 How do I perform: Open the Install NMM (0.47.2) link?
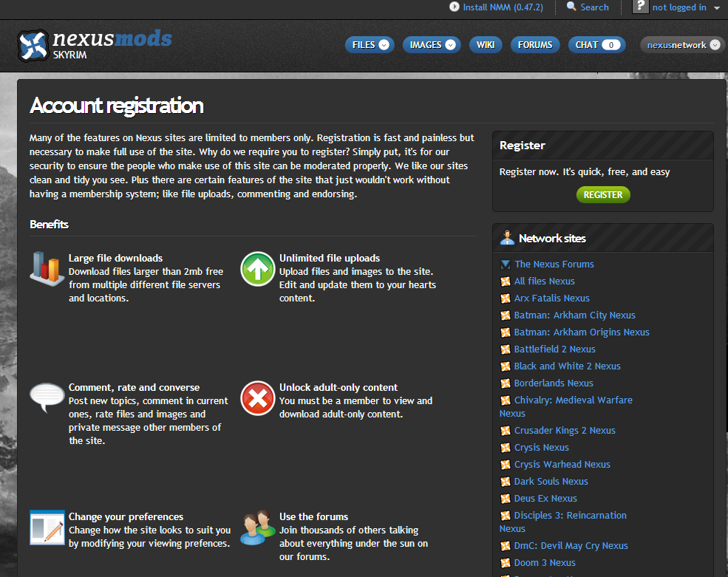[x=503, y=7]
